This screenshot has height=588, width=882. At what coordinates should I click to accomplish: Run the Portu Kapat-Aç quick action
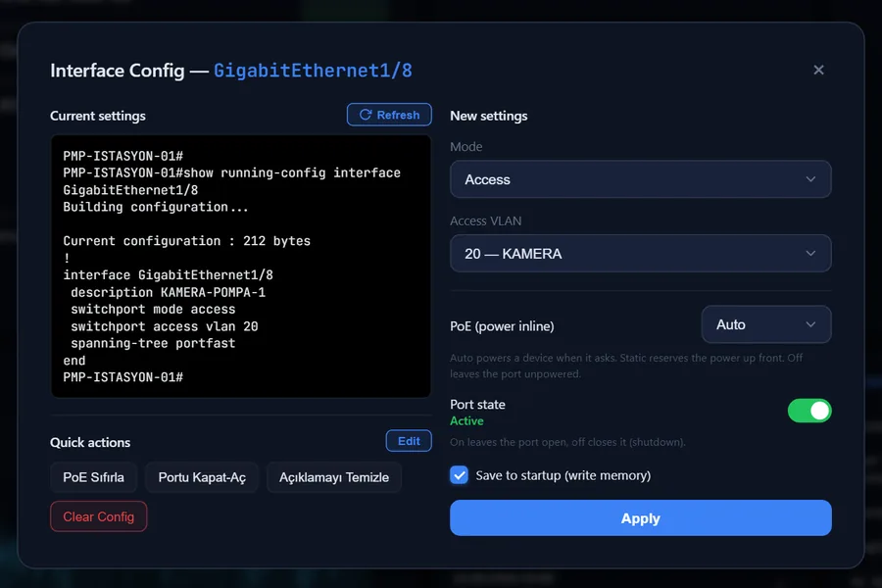202,477
